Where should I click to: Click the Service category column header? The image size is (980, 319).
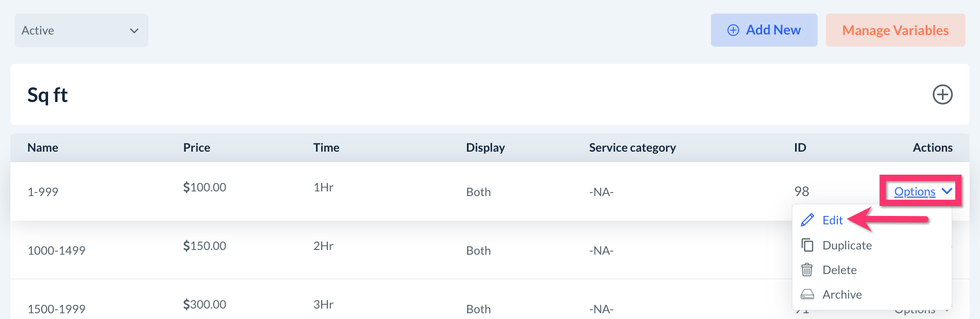[x=632, y=147]
